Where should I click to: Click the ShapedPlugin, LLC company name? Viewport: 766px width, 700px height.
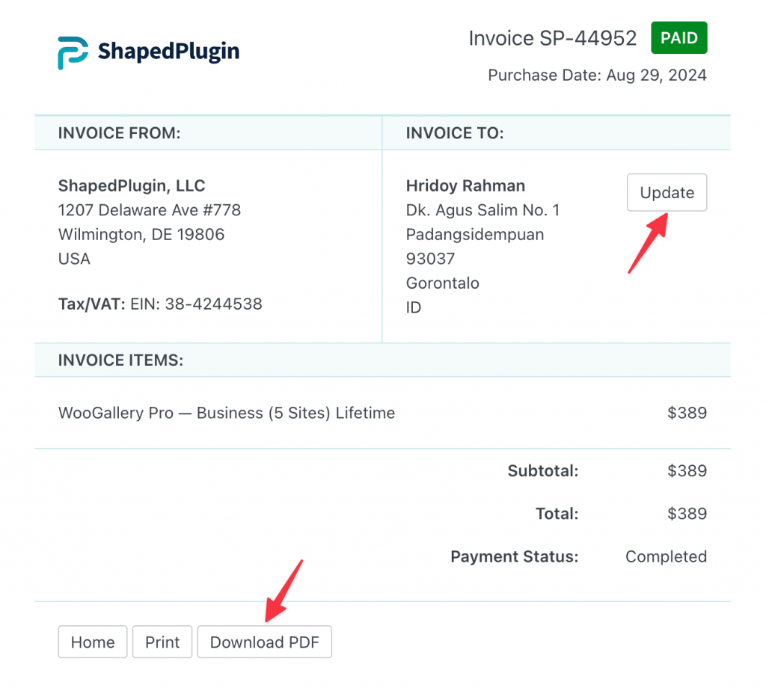point(132,185)
